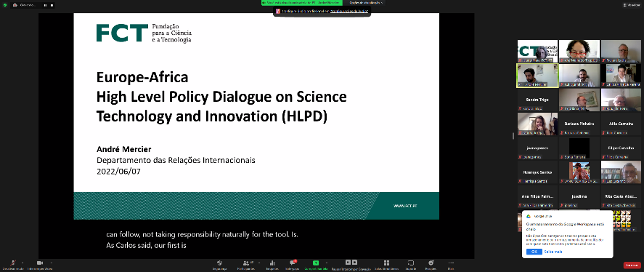Show the Participantes panel
The height and width of the screenshot is (272, 644).
[246, 263]
